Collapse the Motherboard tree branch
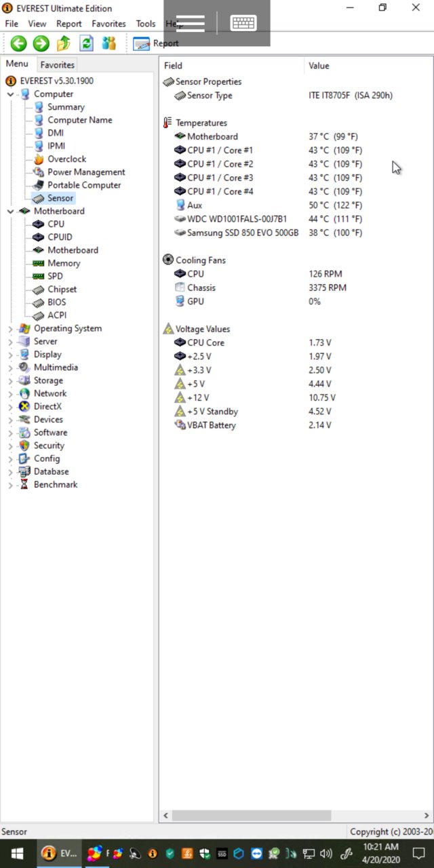This screenshot has width=434, height=868. (10, 211)
